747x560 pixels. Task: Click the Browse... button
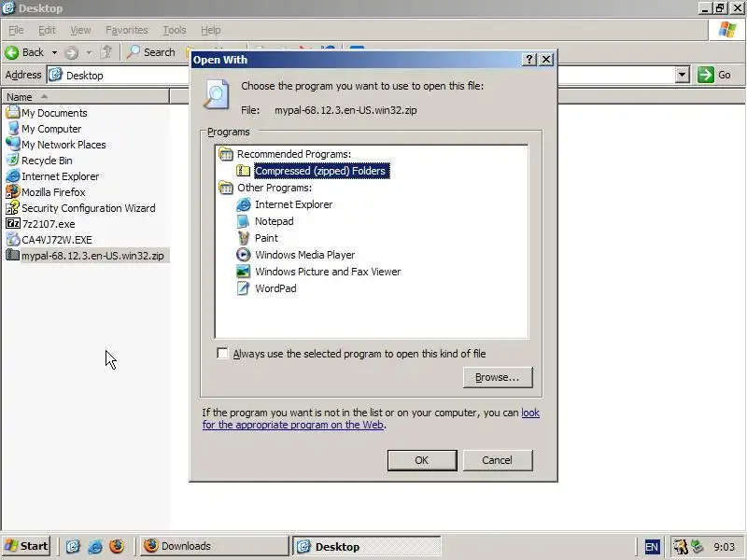pyautogui.click(x=498, y=378)
